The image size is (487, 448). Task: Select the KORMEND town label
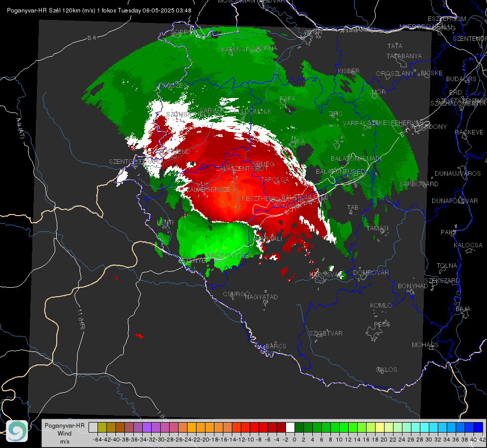[x=175, y=152]
